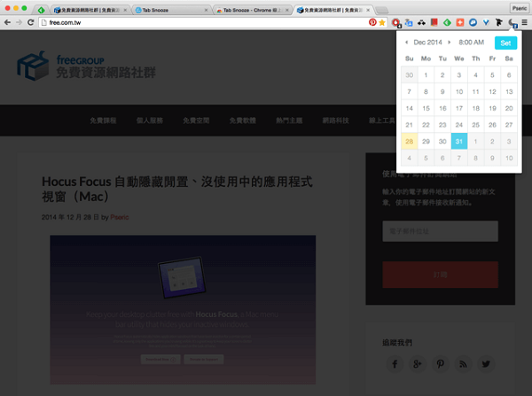
Task: Click the email address input field
Action: click(440, 231)
